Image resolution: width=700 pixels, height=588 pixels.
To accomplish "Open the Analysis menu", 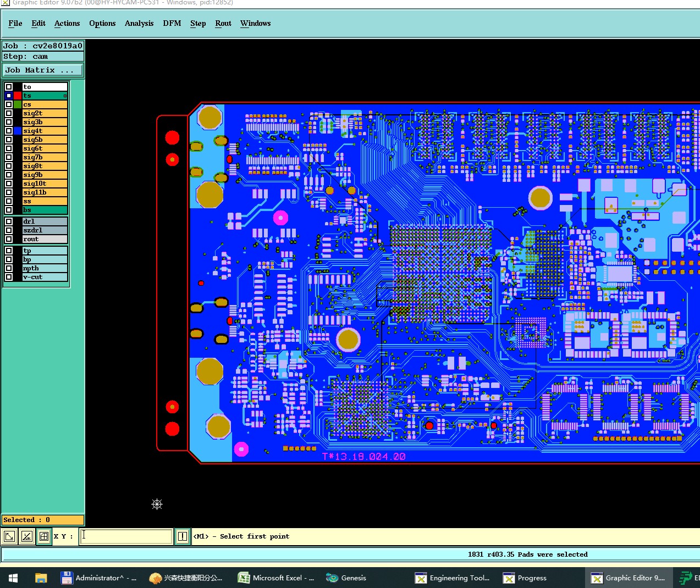I will (139, 23).
